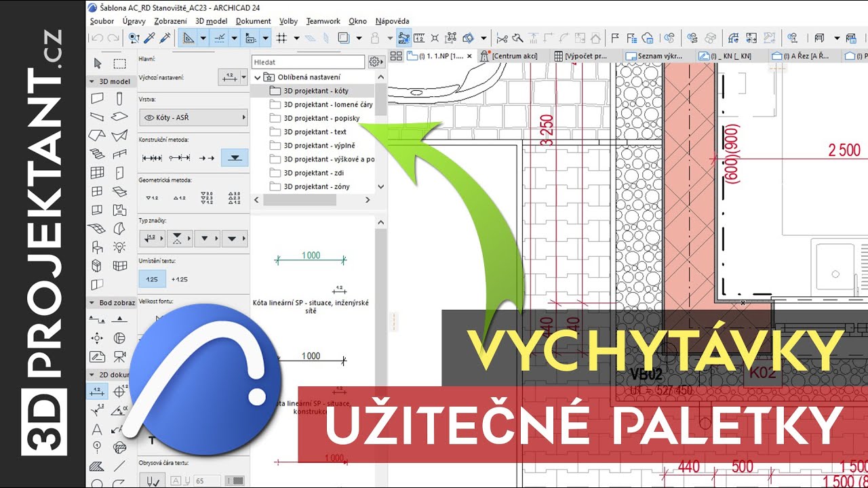Switch to the Centrum akcí tab
This screenshot has width=868, height=488.
tap(512, 56)
